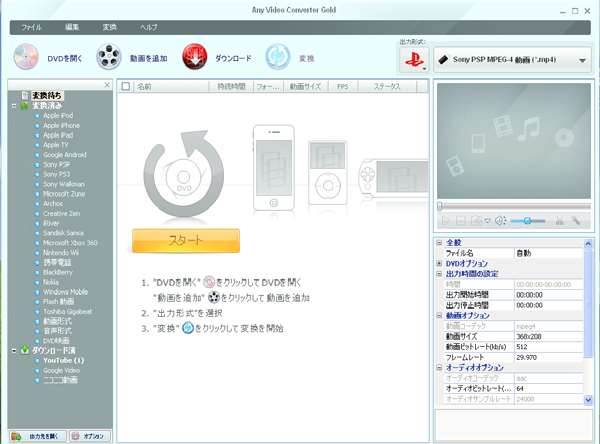Viewport: 600px width, 444px height.
Task: Toggle the select-all checkbox in file list
Action: [126, 87]
